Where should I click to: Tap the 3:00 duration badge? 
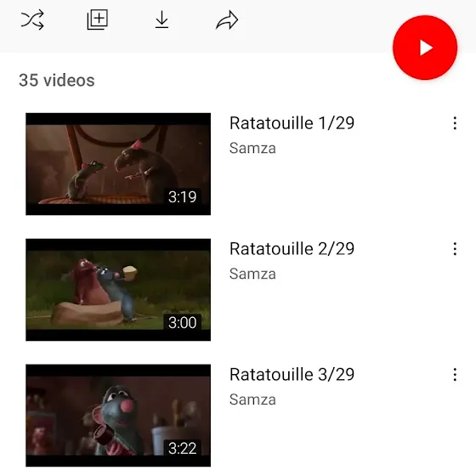pos(182,322)
